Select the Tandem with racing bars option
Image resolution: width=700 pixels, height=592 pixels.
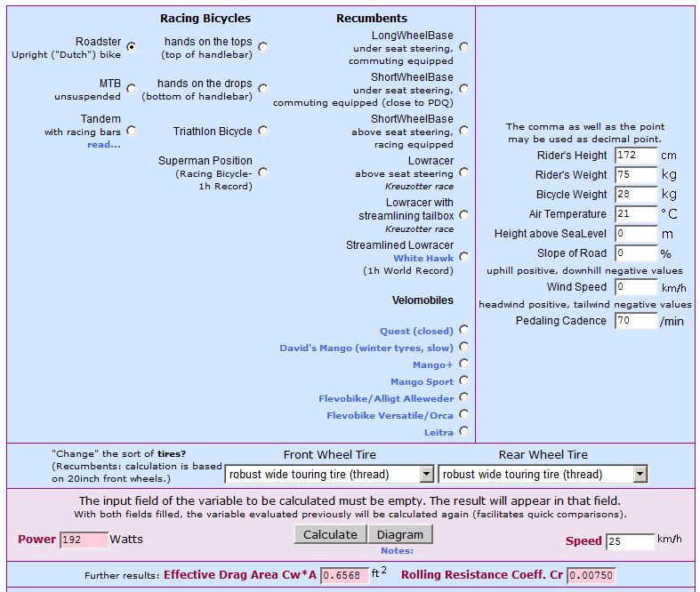132,131
